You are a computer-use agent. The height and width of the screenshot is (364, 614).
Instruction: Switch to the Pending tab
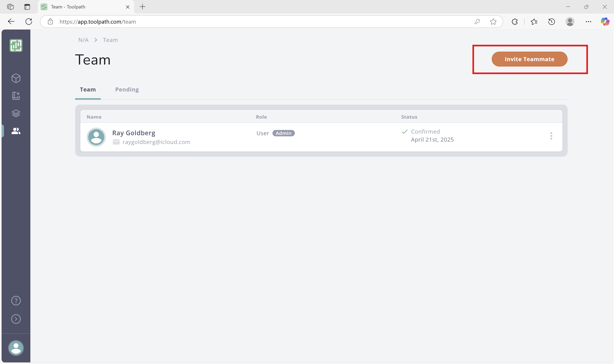[127, 90]
